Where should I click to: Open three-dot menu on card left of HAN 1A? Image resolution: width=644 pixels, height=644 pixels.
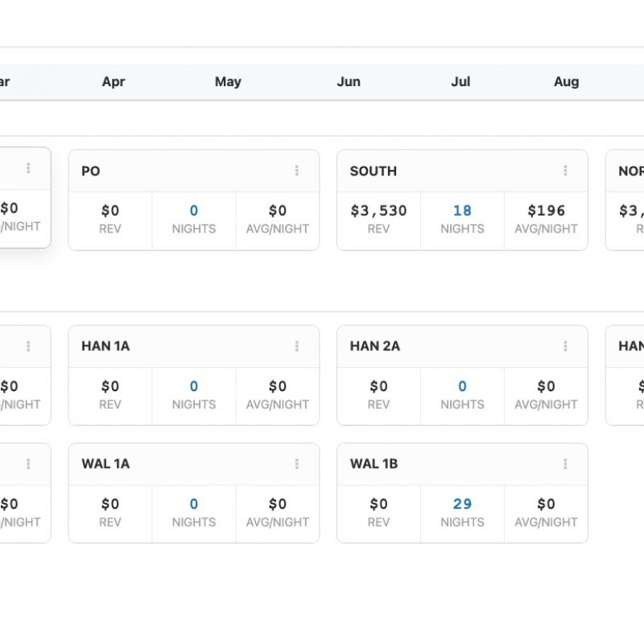(x=28, y=346)
